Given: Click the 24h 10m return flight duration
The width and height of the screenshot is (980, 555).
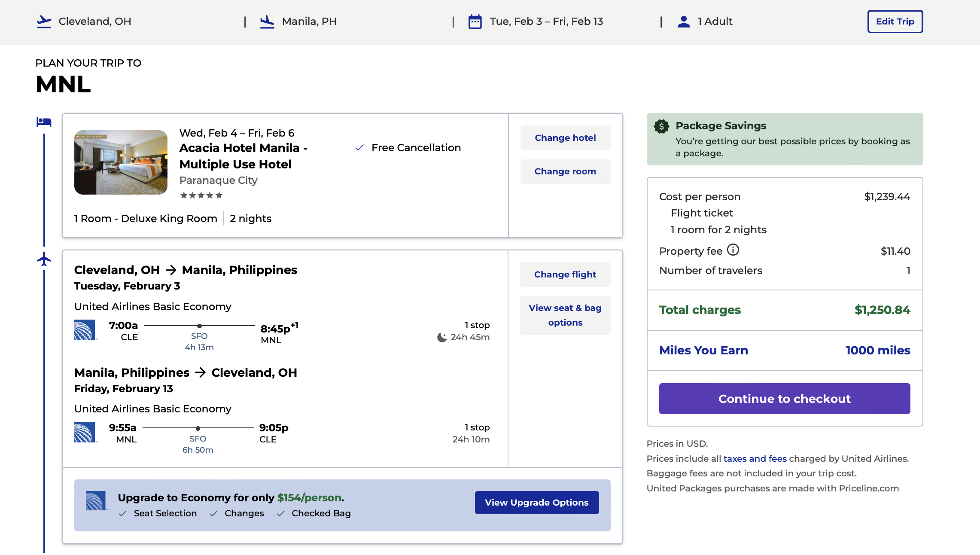Looking at the screenshot, I should [471, 439].
